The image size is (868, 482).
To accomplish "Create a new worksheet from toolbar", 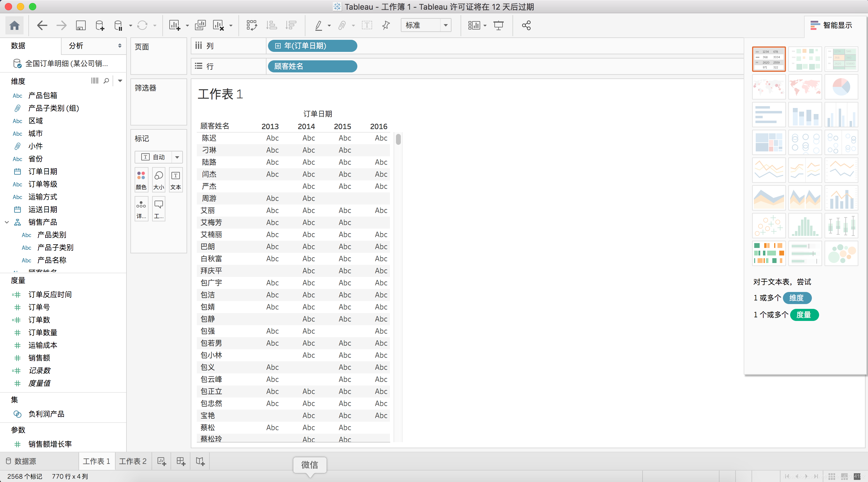I will tap(174, 25).
